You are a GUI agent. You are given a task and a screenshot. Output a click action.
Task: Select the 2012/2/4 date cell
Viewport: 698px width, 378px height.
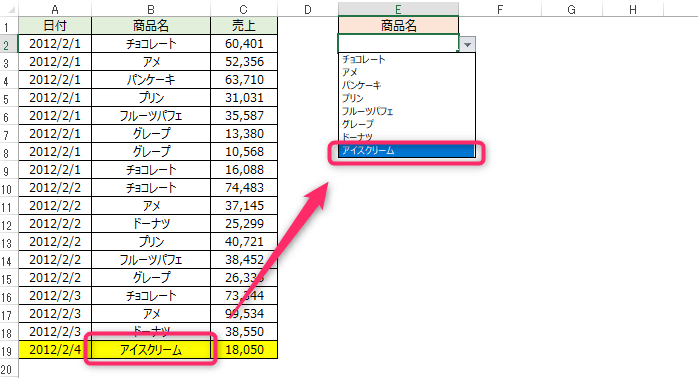(55, 350)
